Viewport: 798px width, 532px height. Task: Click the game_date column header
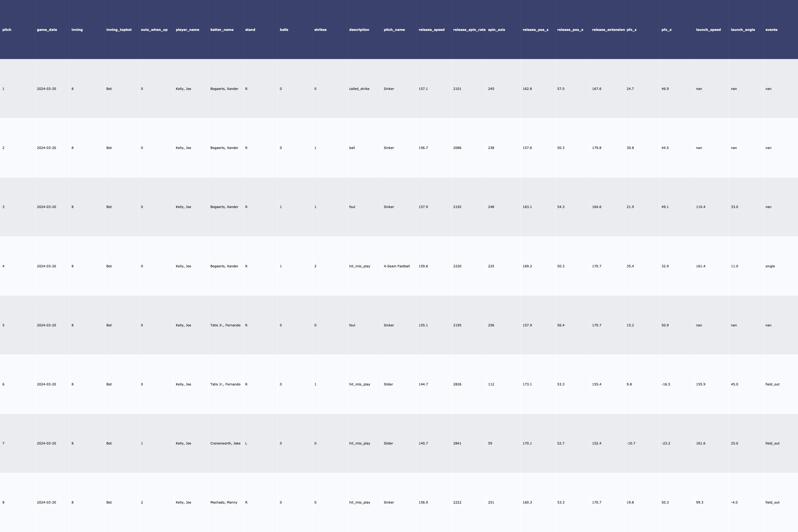pyautogui.click(x=47, y=30)
